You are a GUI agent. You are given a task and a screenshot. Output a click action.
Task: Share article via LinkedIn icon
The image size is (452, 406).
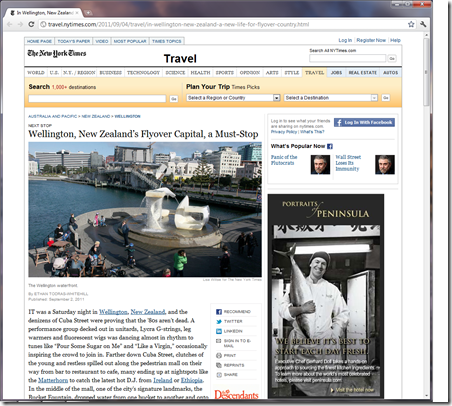click(219, 331)
